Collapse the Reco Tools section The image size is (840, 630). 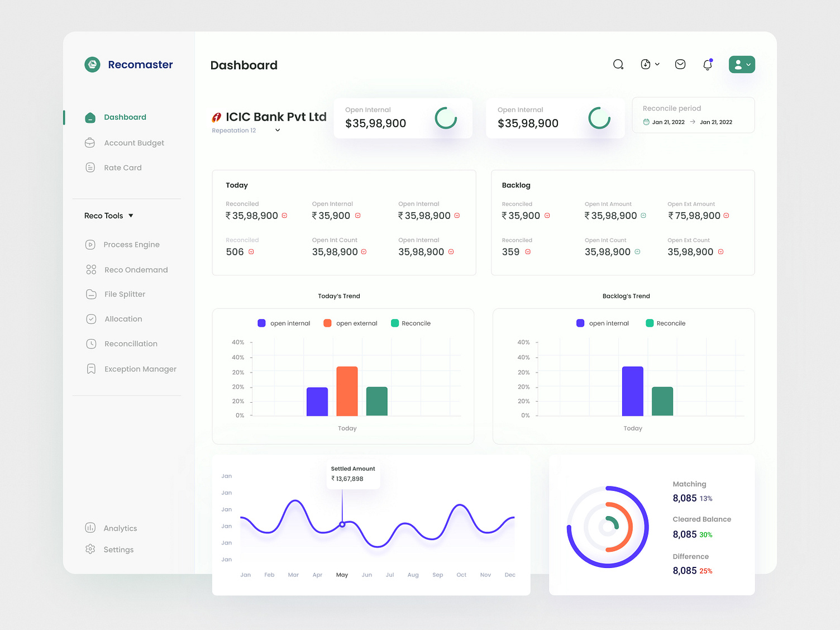131,216
